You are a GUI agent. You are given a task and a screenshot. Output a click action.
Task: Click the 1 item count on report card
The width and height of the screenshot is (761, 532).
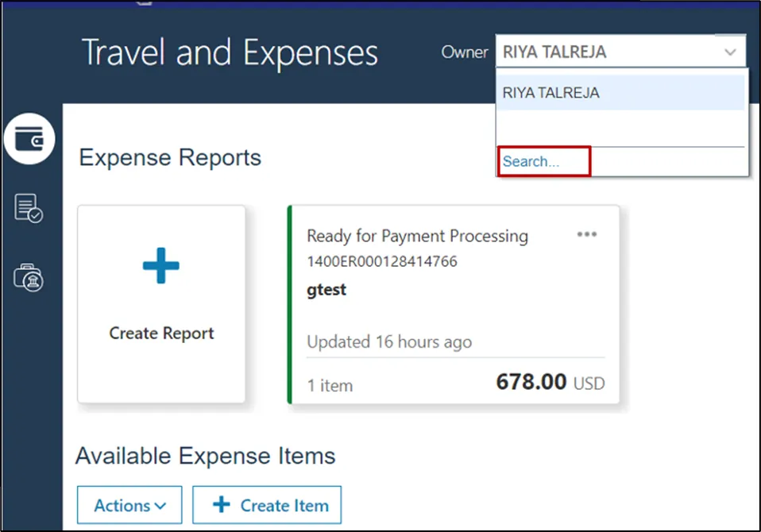pyautogui.click(x=330, y=386)
